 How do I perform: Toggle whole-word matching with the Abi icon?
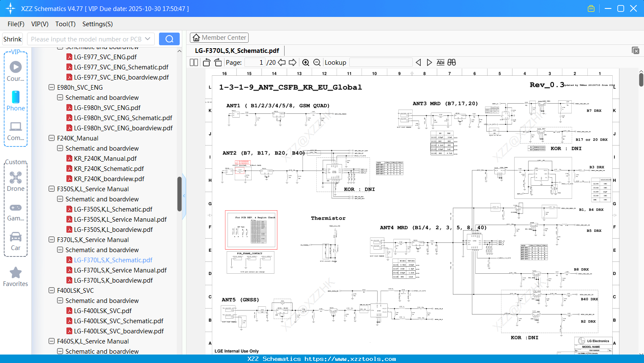441,62
